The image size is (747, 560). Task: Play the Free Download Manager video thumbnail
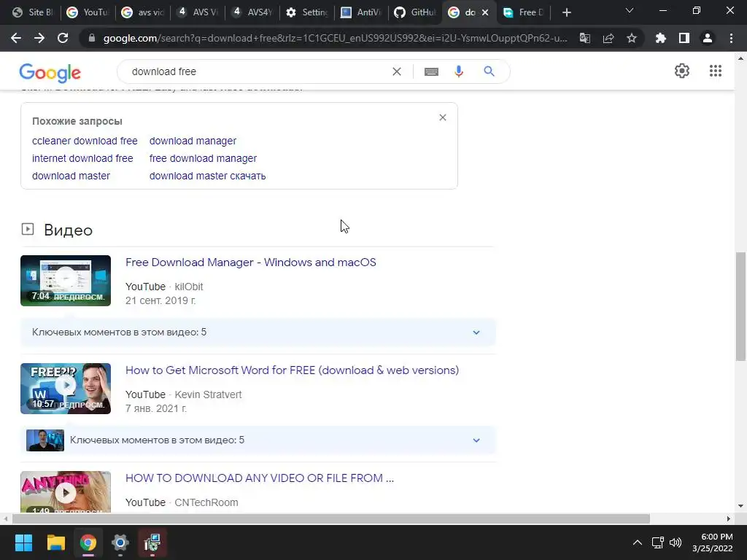(x=66, y=281)
